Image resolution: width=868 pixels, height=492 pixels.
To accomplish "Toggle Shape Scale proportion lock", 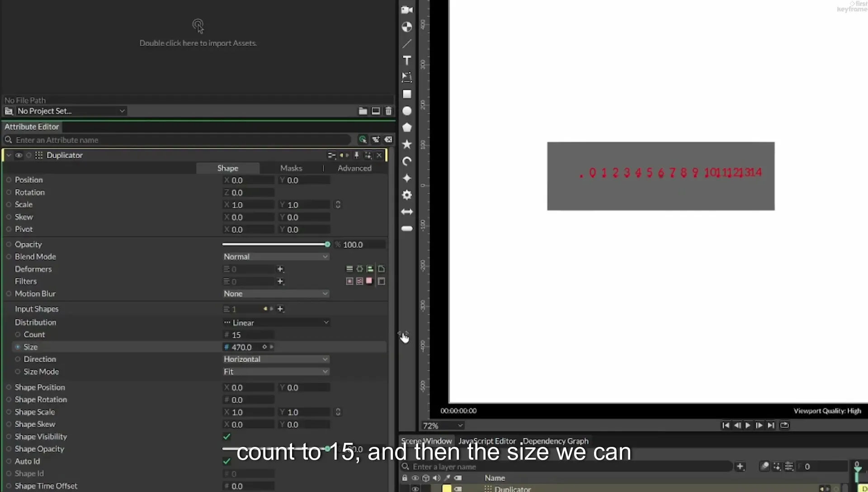I will (x=338, y=412).
